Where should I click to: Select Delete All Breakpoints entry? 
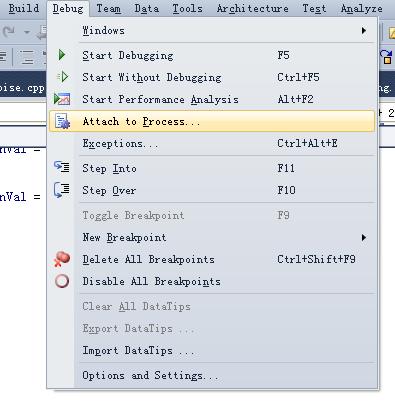tap(212, 259)
